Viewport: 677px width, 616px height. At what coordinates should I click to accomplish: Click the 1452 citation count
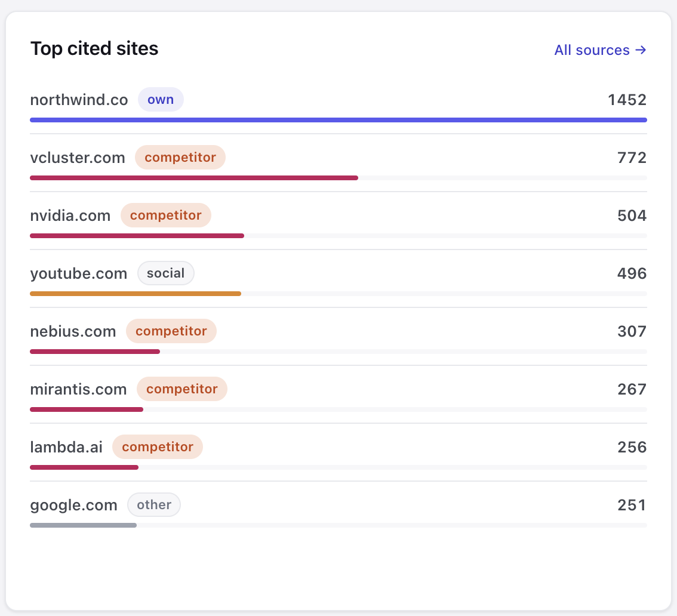tap(627, 100)
